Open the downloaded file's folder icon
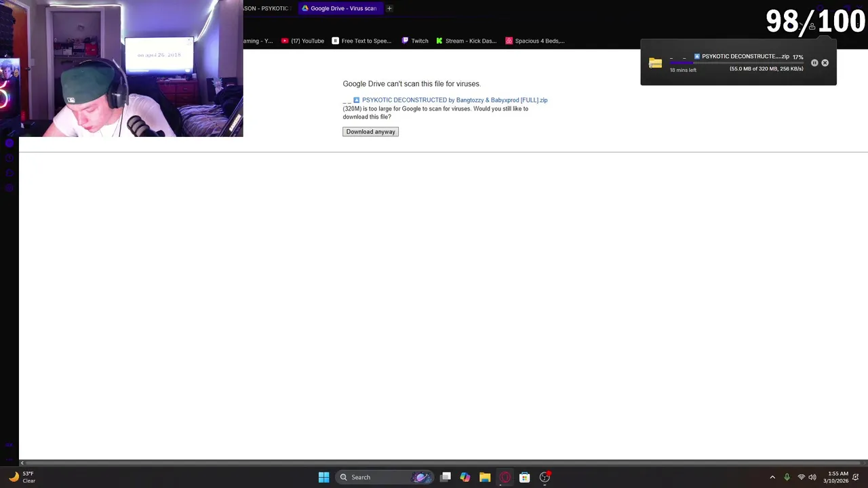The image size is (868, 488). coord(655,63)
